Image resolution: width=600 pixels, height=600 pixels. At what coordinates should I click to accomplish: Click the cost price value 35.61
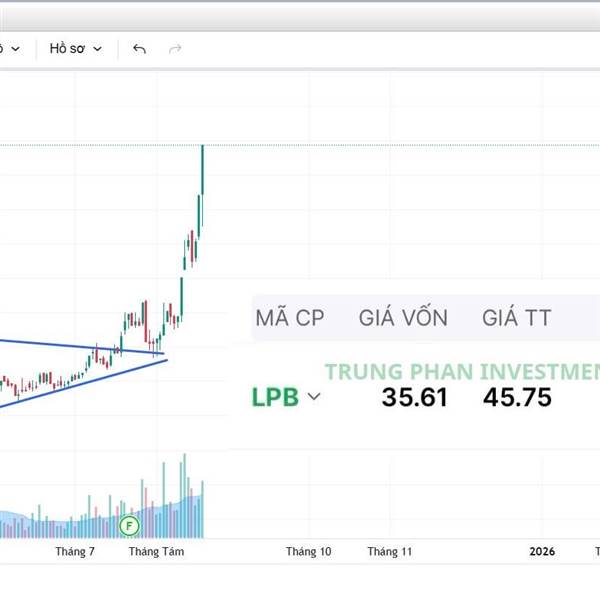414,397
